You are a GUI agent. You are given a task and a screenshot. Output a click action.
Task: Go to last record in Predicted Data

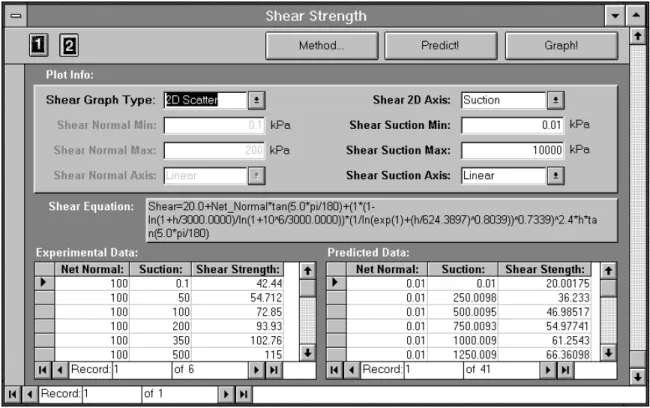pyautogui.click(x=565, y=370)
